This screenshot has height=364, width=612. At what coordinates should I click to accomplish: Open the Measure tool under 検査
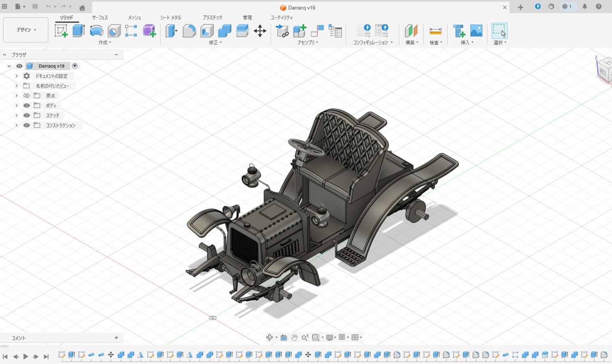[435, 31]
